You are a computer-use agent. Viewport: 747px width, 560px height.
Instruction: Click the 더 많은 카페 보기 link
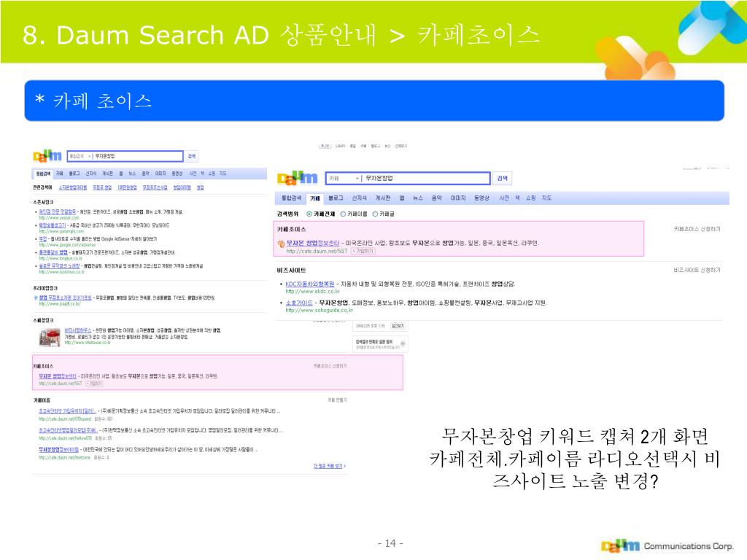tap(330, 466)
